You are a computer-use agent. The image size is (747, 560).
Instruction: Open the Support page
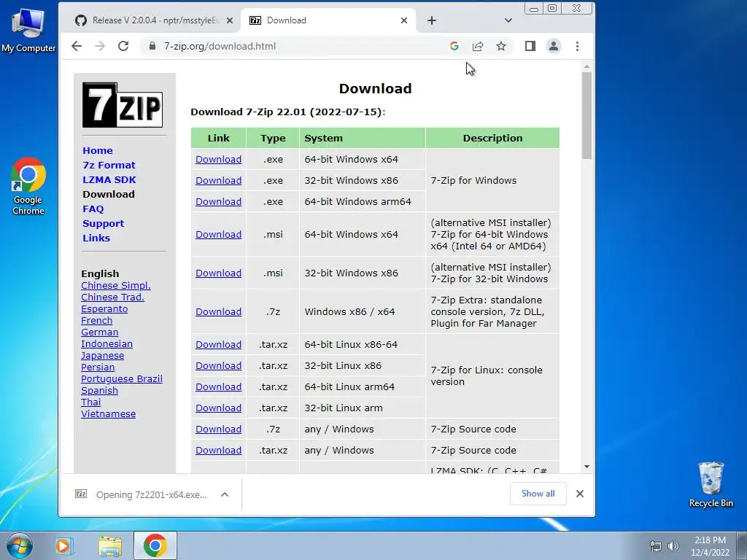click(x=103, y=223)
